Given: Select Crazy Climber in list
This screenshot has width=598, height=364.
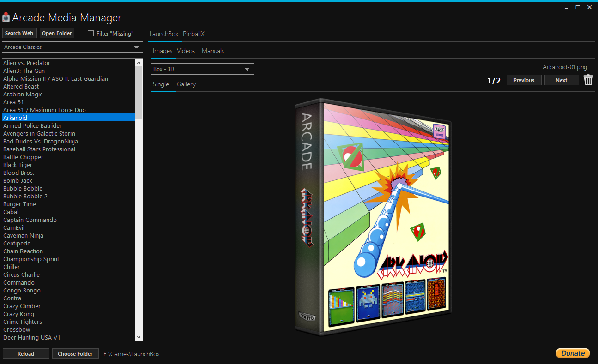Looking at the screenshot, I should tap(69, 306).
